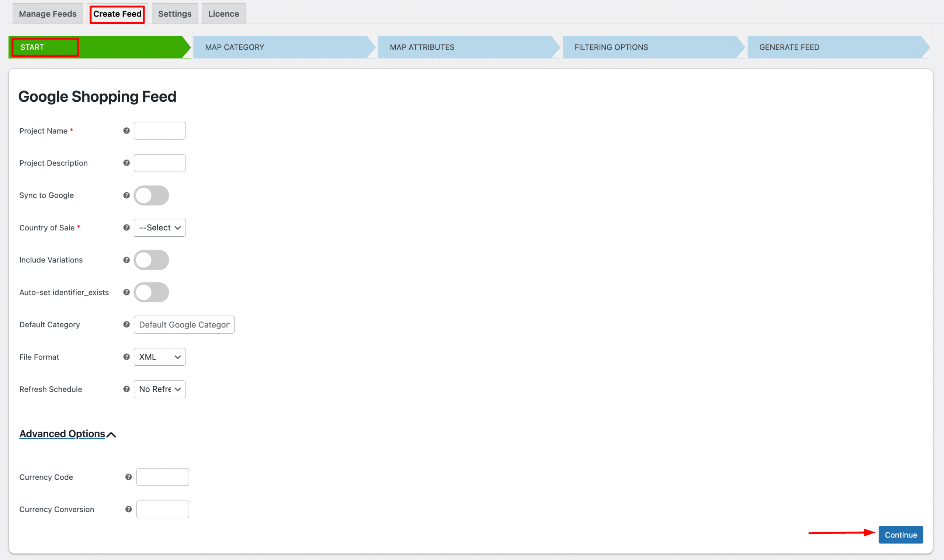Click help icon for Currency Code
The image size is (944, 560).
coord(128,477)
